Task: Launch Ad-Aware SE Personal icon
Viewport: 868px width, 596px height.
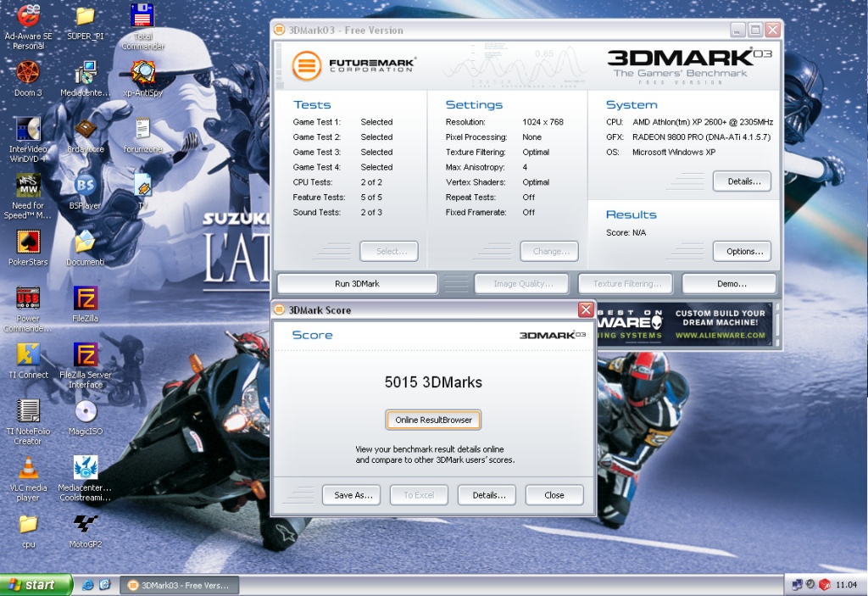Action: point(28,17)
